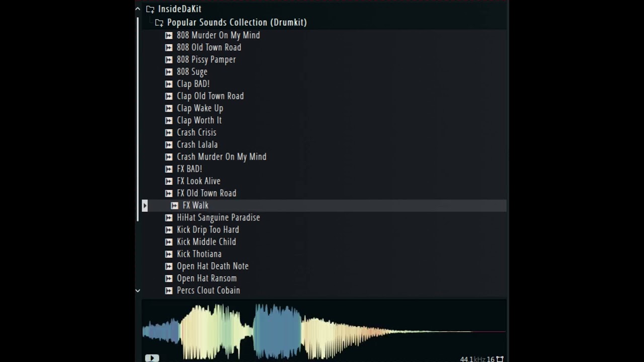Image resolution: width=644 pixels, height=362 pixels.
Task: Click sample icon beside Open Hat Ransom
Action: (x=169, y=279)
